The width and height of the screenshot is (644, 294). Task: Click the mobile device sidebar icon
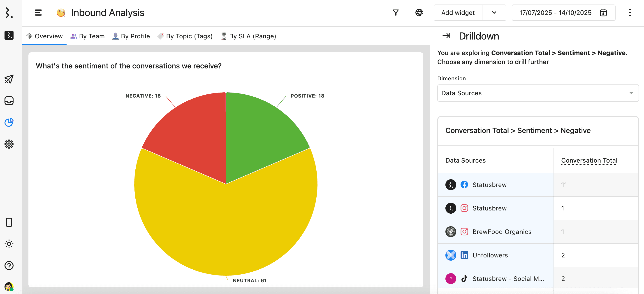pyautogui.click(x=9, y=222)
